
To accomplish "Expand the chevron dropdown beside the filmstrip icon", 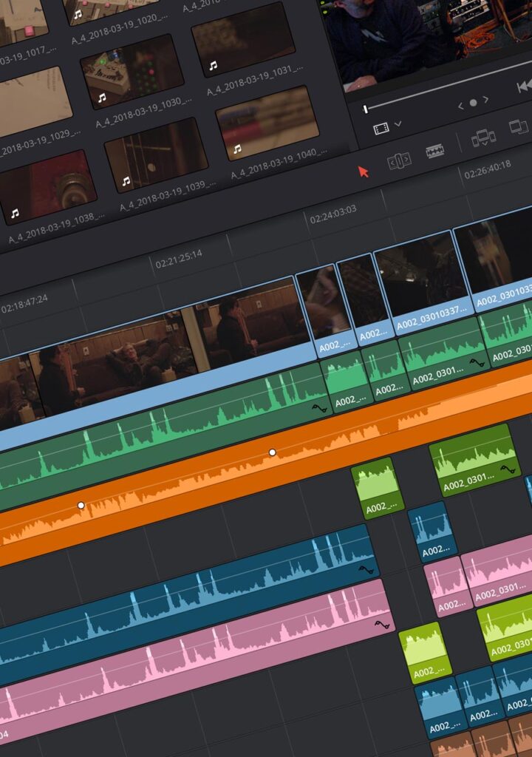I will (399, 124).
